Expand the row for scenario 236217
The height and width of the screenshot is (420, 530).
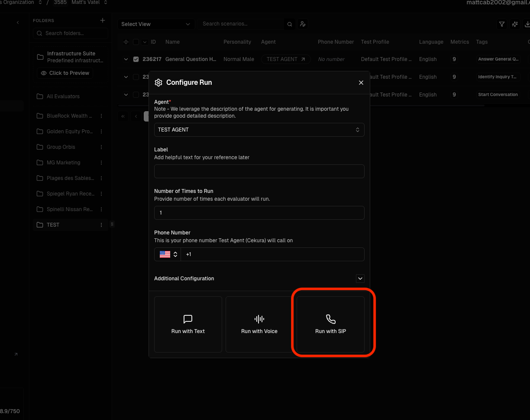click(126, 59)
